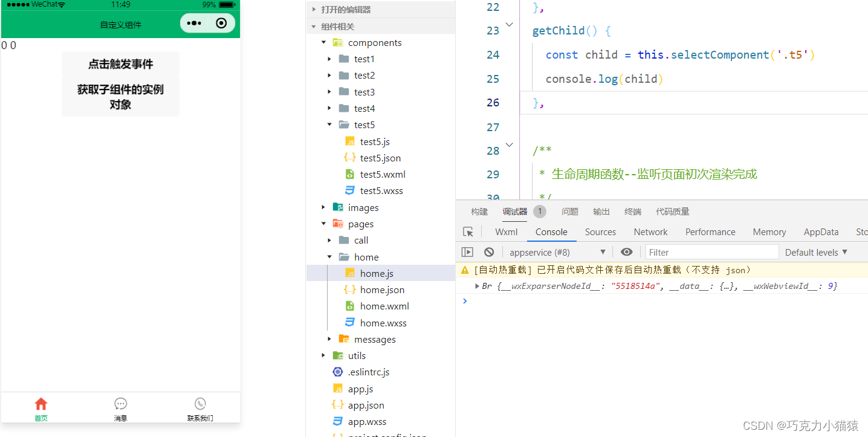Click the Filter input field
Viewport: 868px width, 437px height.
click(711, 251)
